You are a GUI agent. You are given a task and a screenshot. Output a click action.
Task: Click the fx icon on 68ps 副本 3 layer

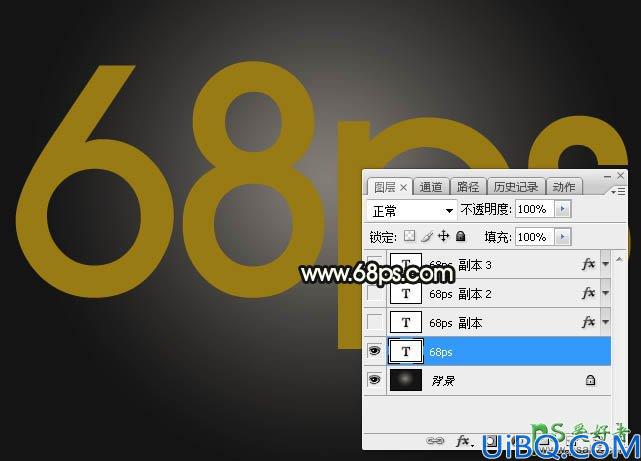tap(588, 264)
